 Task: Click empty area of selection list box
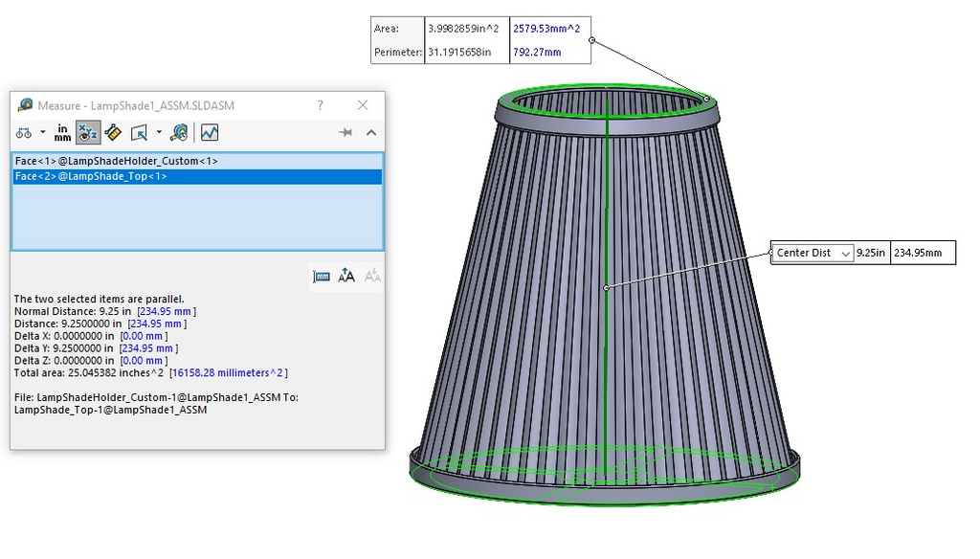click(x=197, y=217)
